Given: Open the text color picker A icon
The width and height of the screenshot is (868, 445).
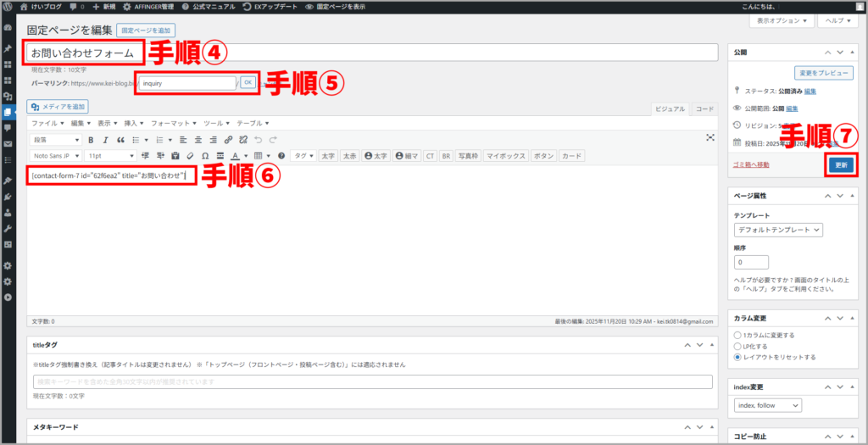Looking at the screenshot, I should coord(235,156).
